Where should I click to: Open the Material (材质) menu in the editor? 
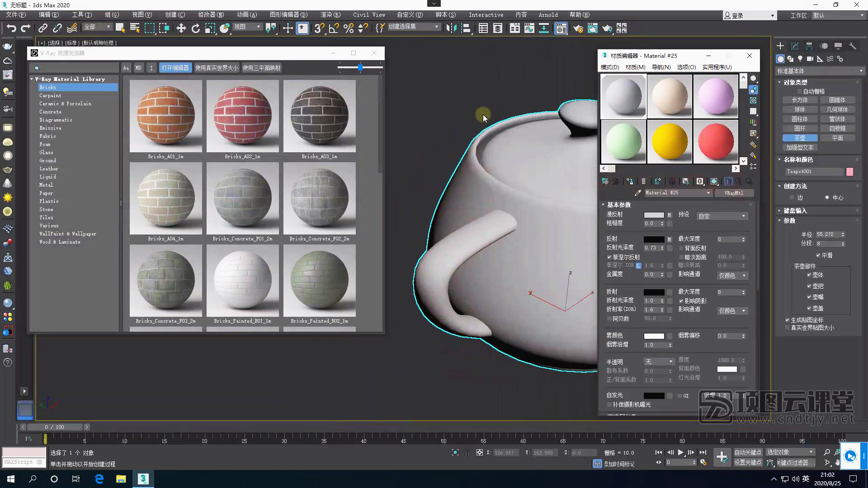[635, 67]
